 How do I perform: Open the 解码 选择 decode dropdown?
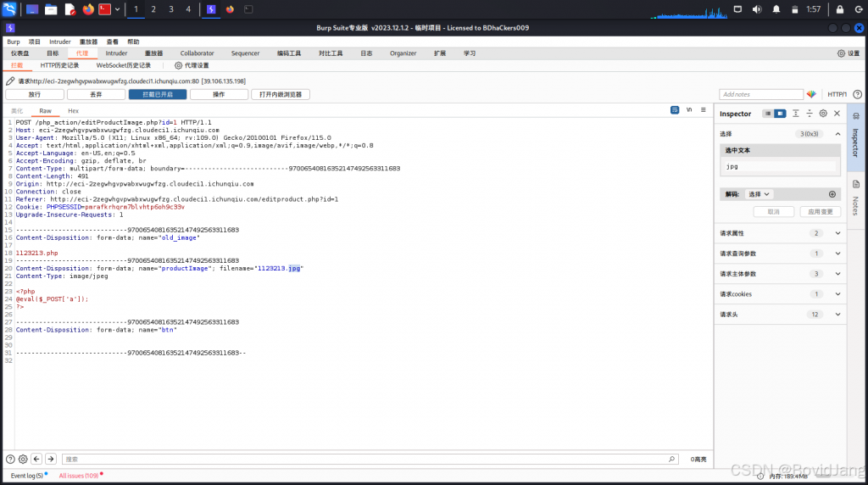point(759,194)
